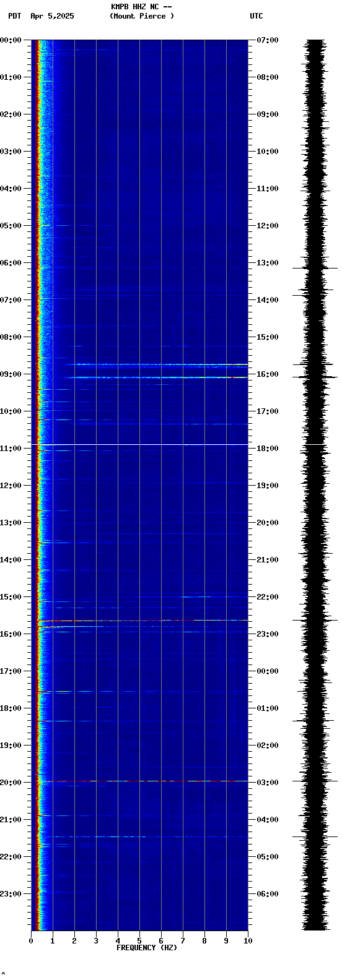
Task: Click frequency tick label '8'
Action: click(204, 941)
